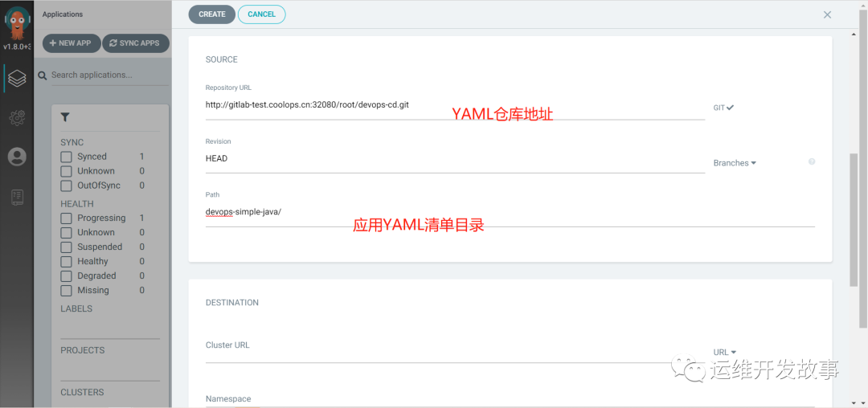Click the Path devops-simple-java field
This screenshot has height=408, width=868.
tap(510, 213)
